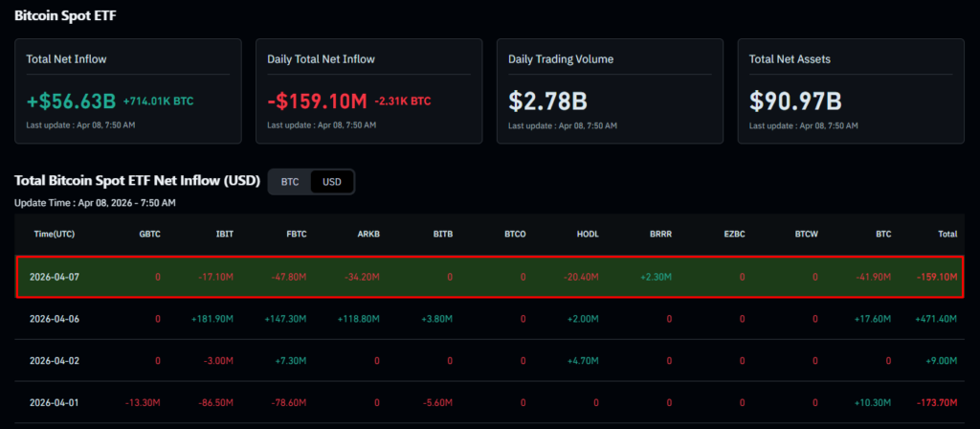Click the -13.30M GBTC value
The height and width of the screenshot is (429, 980).
tap(144, 403)
